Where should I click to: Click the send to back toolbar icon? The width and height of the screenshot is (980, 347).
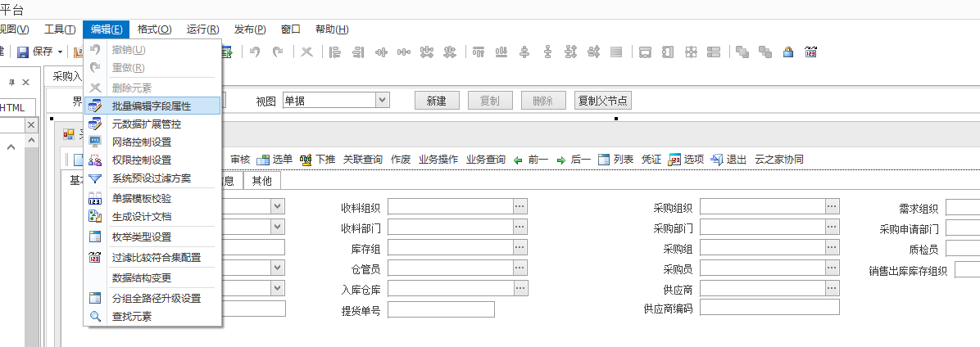[x=765, y=52]
